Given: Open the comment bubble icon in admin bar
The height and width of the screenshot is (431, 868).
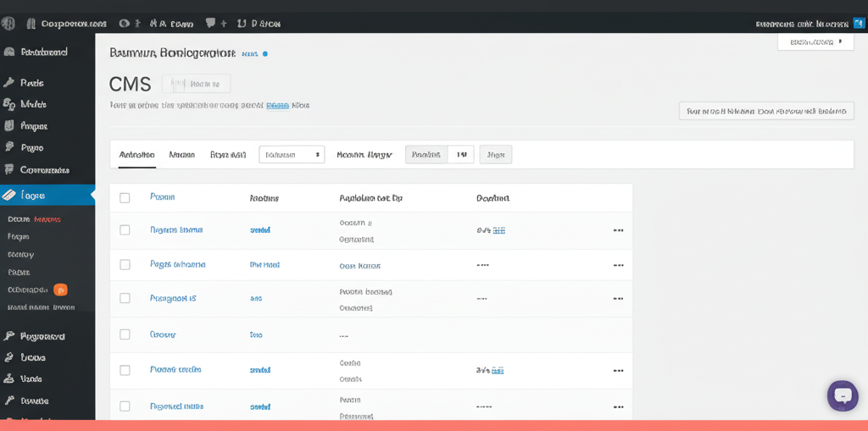Looking at the screenshot, I should pyautogui.click(x=210, y=23).
